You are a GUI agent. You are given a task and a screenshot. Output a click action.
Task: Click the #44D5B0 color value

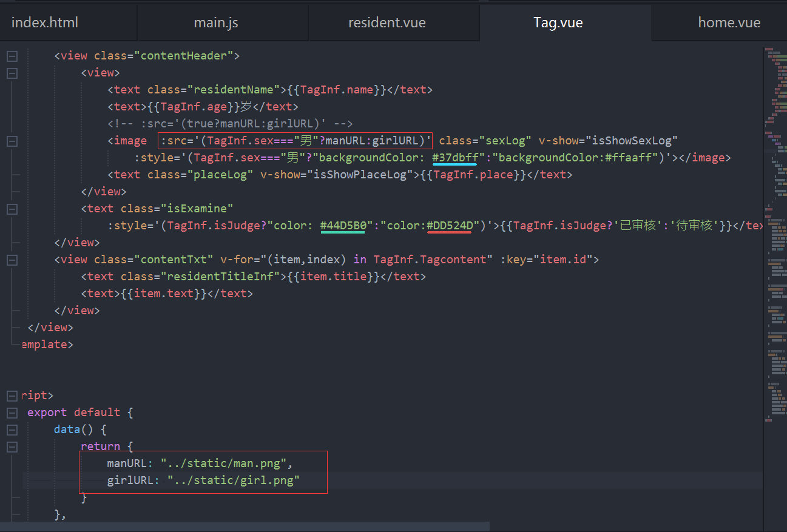click(342, 226)
